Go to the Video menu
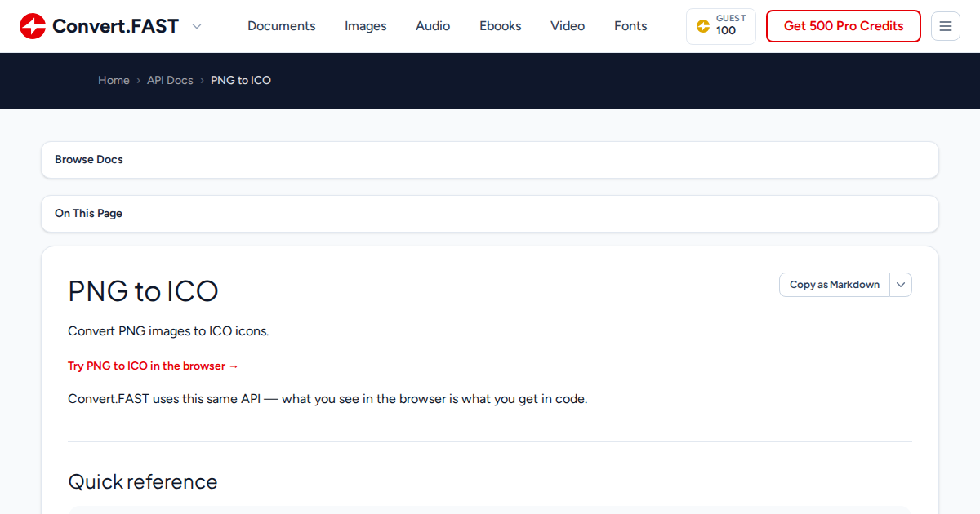The height and width of the screenshot is (514, 980). click(568, 26)
